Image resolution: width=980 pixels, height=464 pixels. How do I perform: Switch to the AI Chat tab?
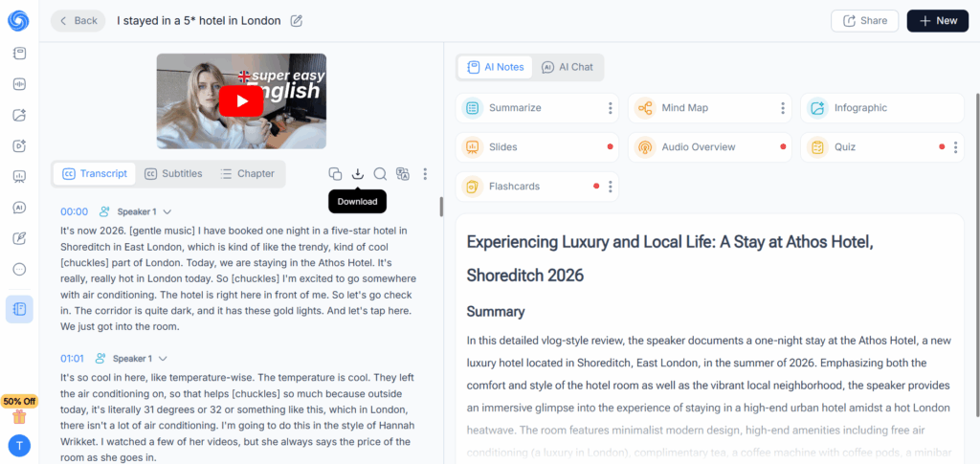pos(568,67)
